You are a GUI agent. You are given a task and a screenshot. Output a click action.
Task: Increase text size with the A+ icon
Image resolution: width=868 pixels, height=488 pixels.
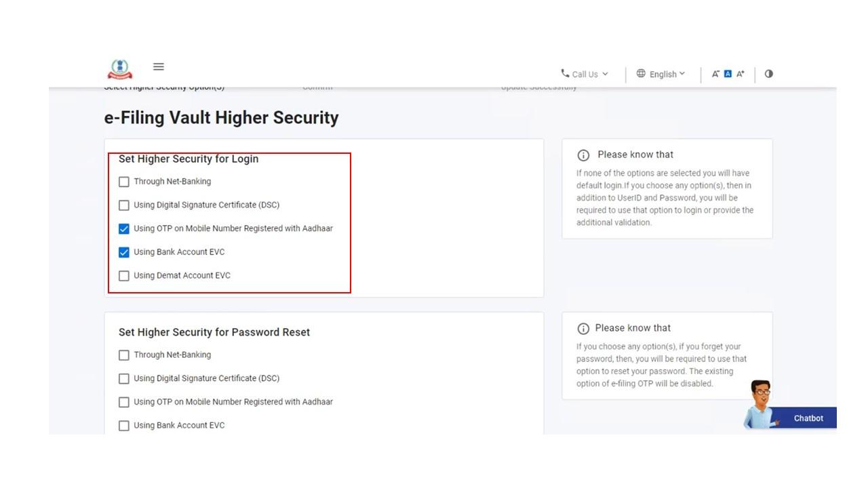[x=740, y=73]
